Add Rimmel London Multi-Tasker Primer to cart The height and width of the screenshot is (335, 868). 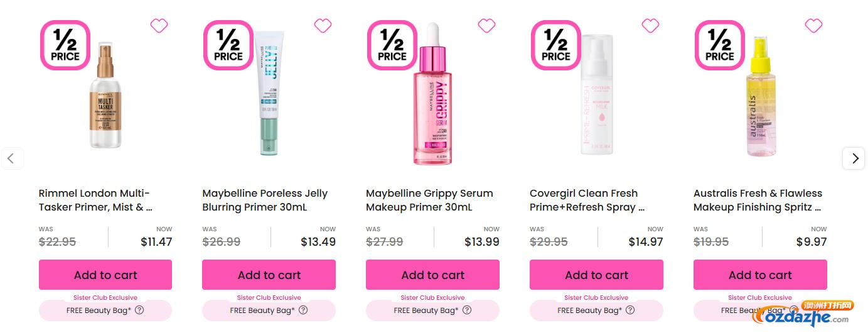pyautogui.click(x=105, y=275)
